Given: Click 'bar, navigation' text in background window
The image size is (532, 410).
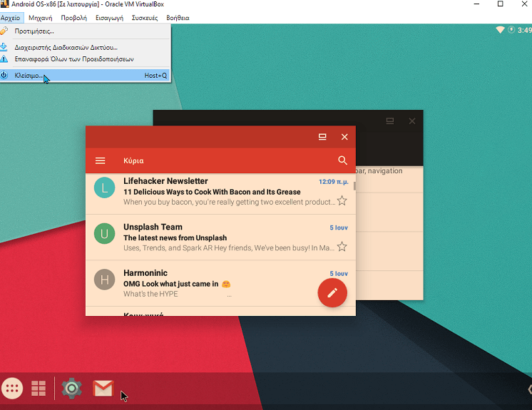Looking at the screenshot, I should [x=379, y=171].
